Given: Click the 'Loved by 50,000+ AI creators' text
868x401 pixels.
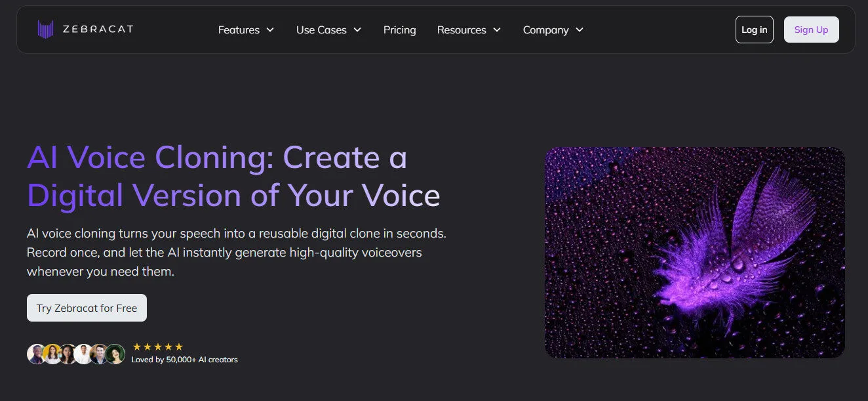Looking at the screenshot, I should coord(186,359).
